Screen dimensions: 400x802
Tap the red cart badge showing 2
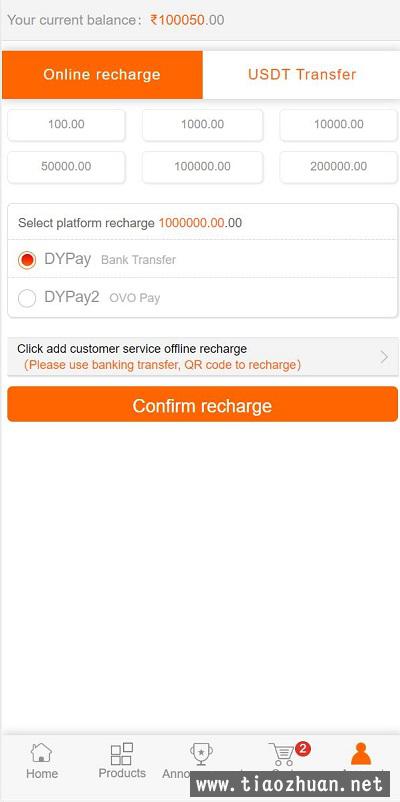click(303, 749)
